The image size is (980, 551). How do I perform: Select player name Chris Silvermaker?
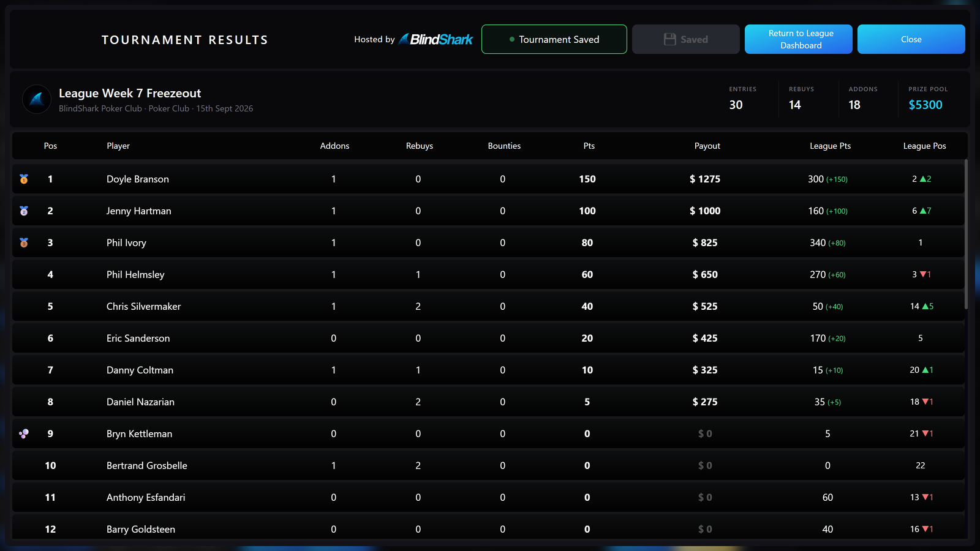144,306
